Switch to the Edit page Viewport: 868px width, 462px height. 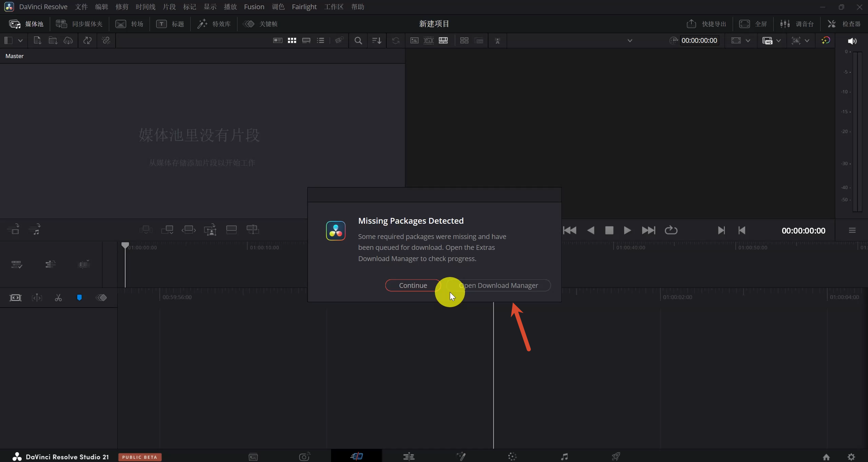pos(409,457)
